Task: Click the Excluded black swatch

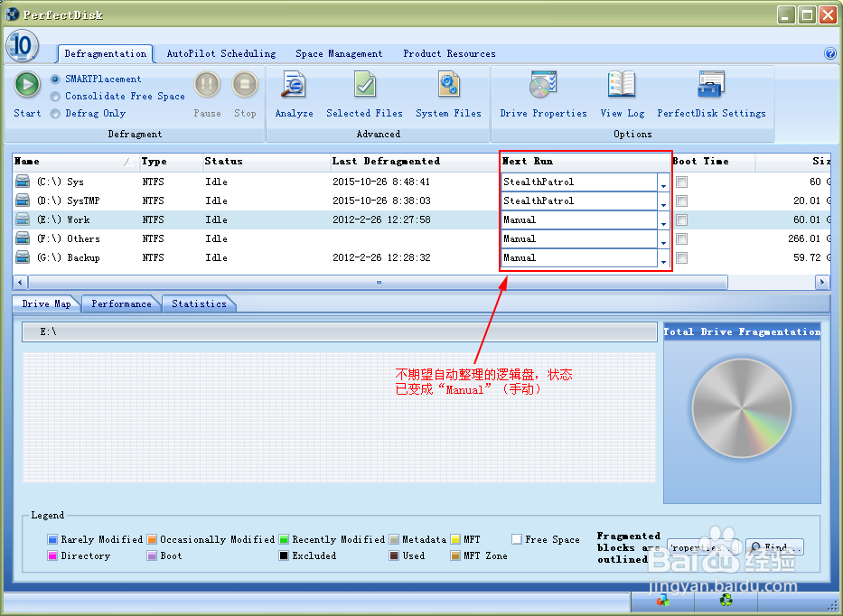Action: coord(284,555)
